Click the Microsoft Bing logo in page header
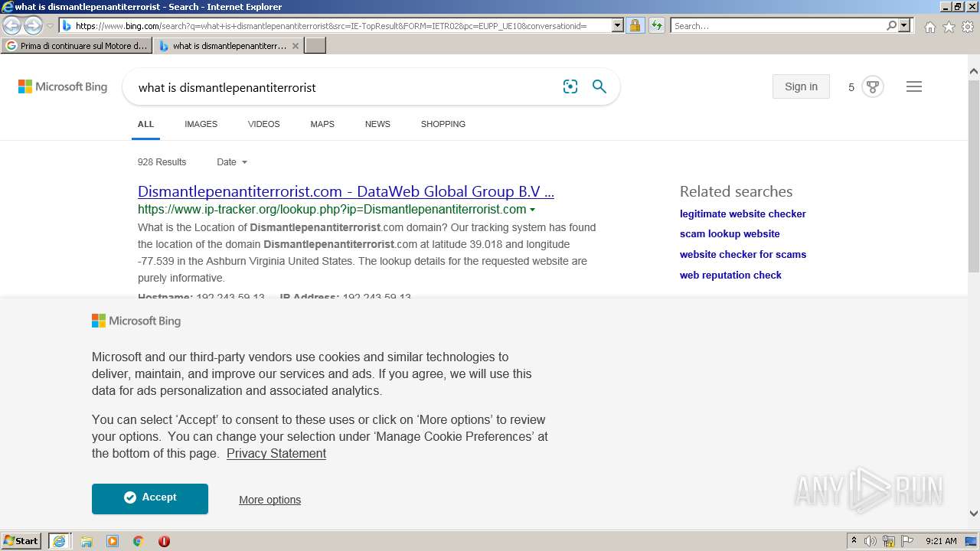Image resolution: width=980 pixels, height=551 pixels. pyautogui.click(x=63, y=86)
